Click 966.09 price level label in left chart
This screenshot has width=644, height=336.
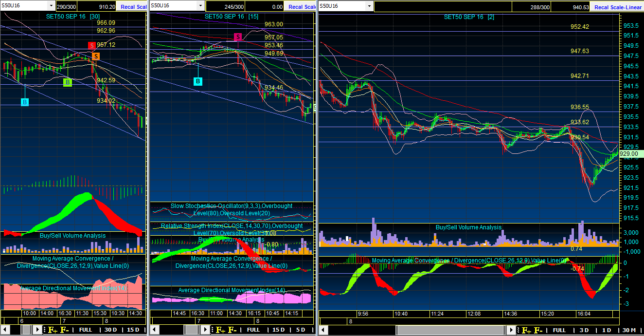[106, 23]
